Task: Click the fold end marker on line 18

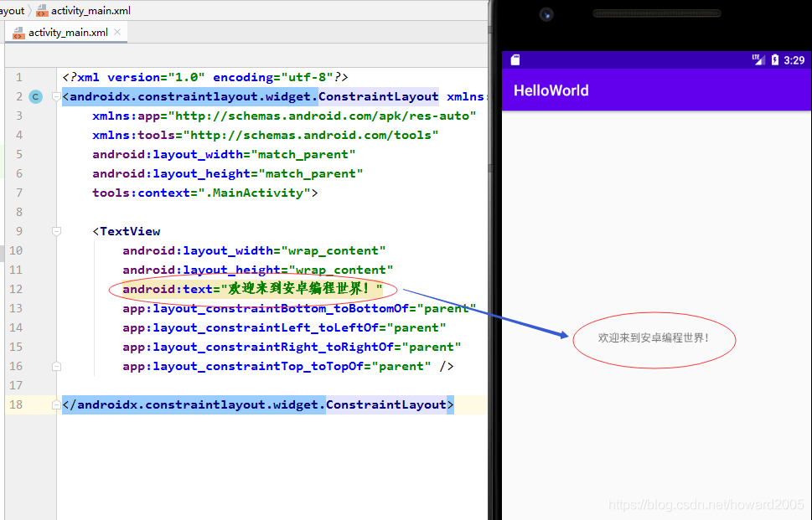Action: [56, 404]
